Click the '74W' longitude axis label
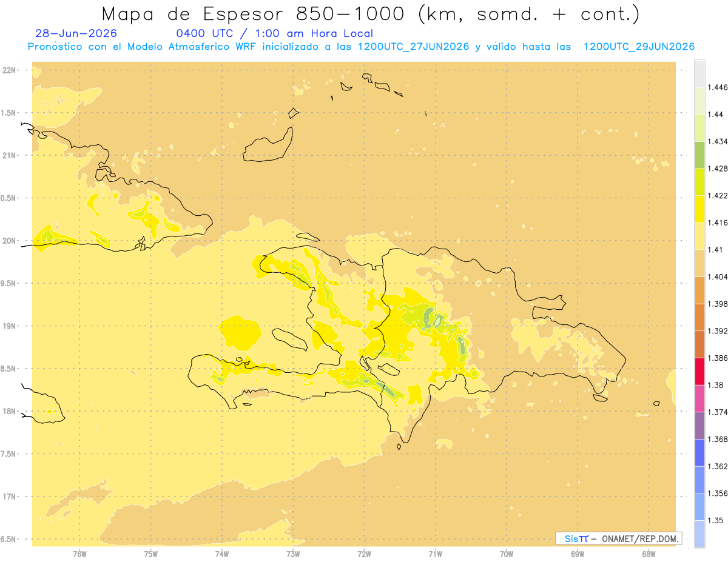Screen dimensions: 728x562 pos(222,554)
